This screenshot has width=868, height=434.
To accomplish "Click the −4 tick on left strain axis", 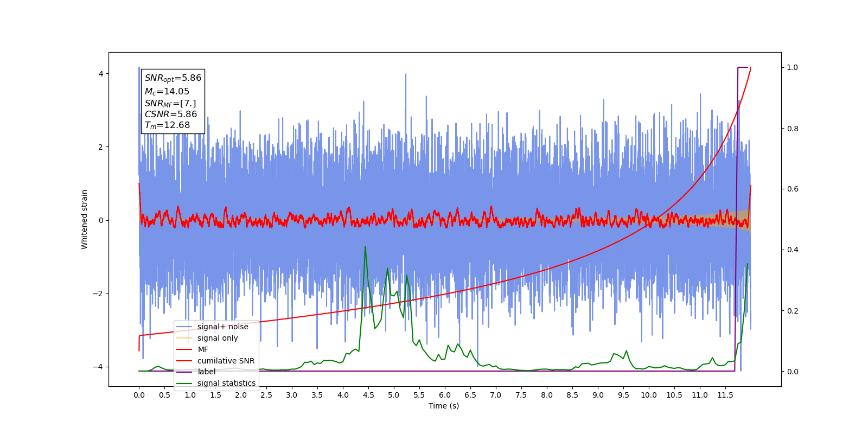I will point(98,367).
